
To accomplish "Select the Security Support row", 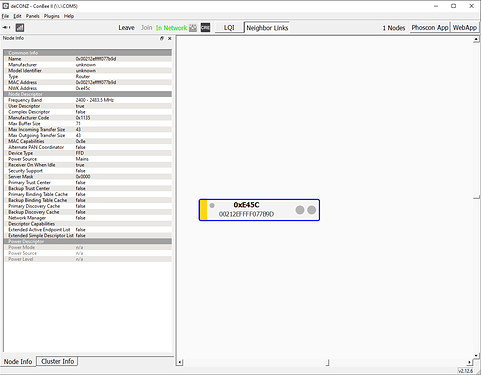I will point(88,171).
